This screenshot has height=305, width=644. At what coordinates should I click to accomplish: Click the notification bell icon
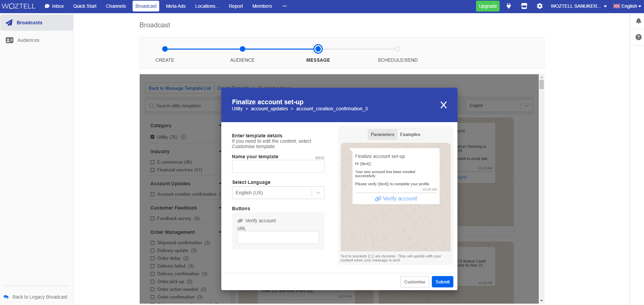click(638, 21)
